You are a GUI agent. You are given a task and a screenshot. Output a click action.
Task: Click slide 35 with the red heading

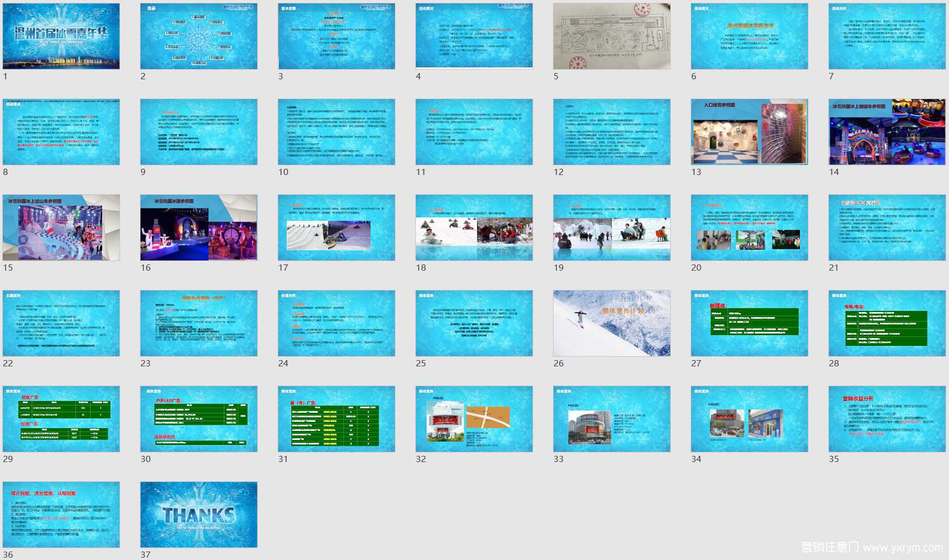pyautogui.click(x=887, y=419)
